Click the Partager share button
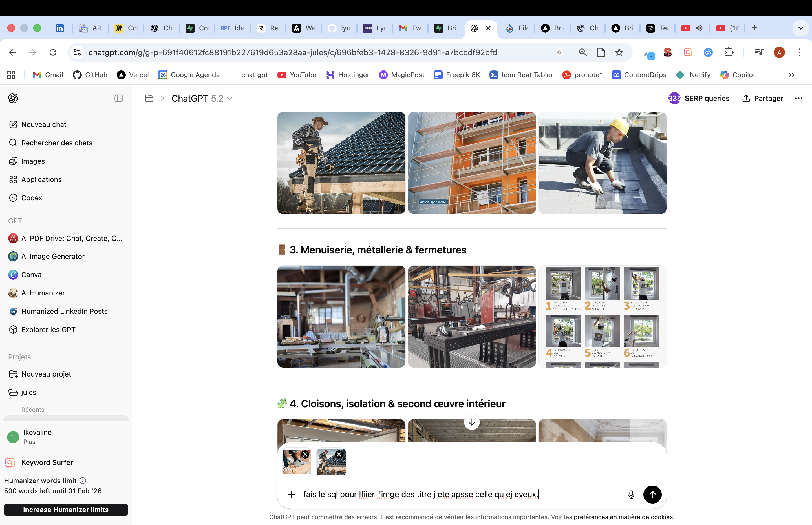 click(763, 99)
